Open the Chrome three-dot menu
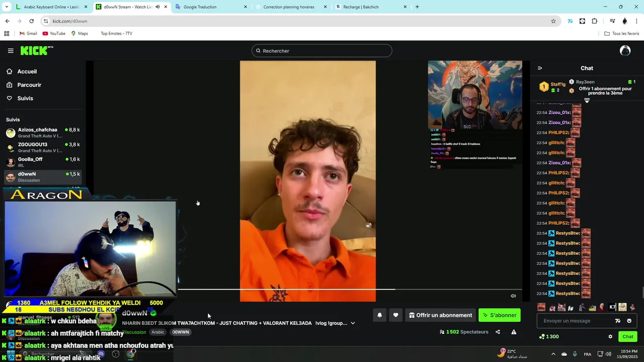644x362 pixels. click(636, 21)
